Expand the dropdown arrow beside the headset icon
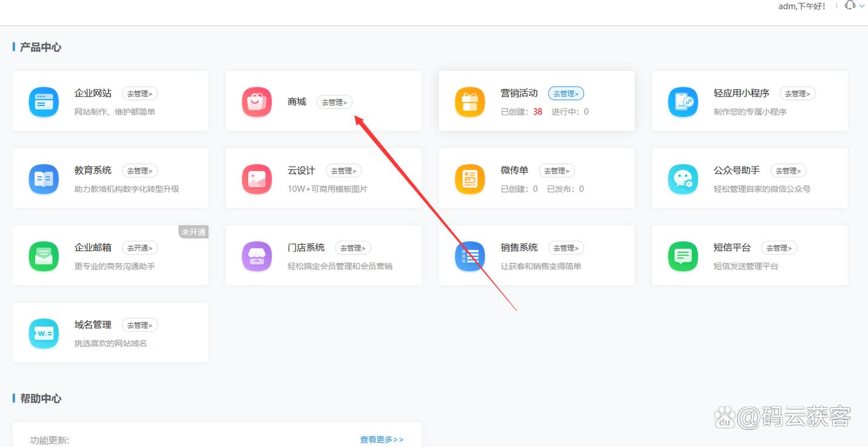 point(862,6)
